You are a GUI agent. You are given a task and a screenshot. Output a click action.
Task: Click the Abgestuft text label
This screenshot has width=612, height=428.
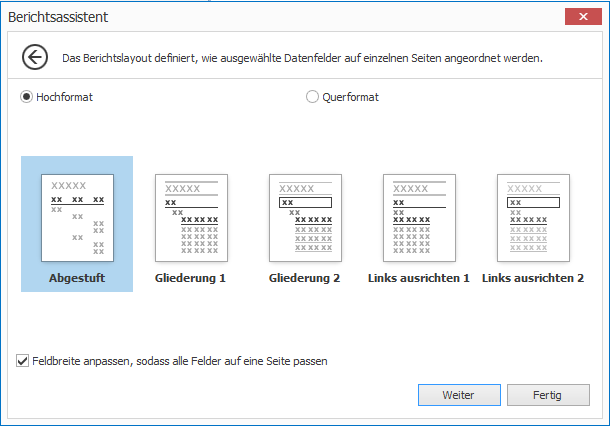click(x=77, y=278)
